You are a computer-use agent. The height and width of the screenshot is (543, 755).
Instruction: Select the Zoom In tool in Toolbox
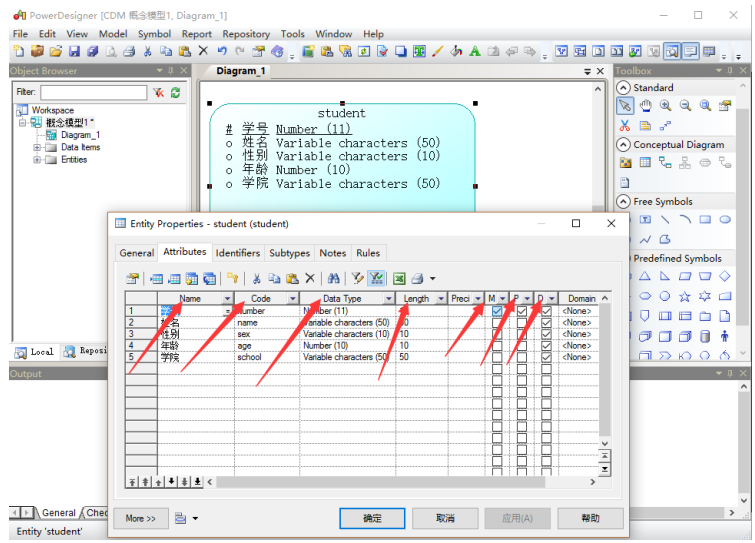665,105
